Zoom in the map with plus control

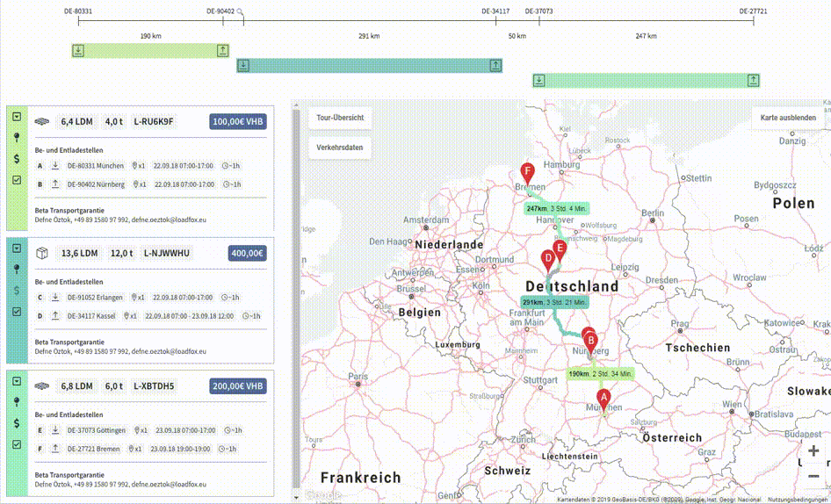[x=813, y=450]
